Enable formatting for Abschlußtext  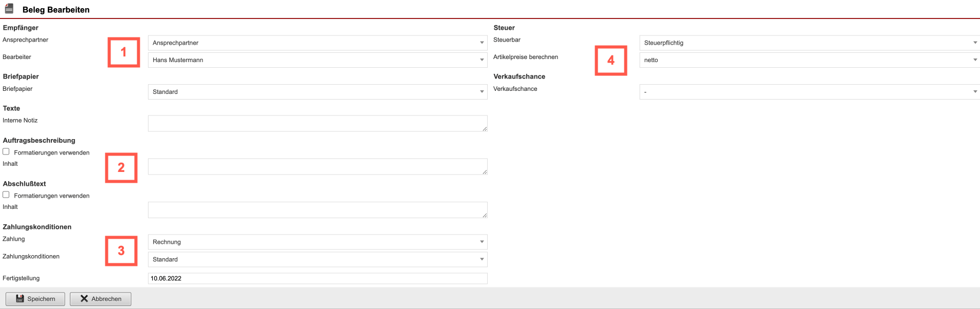click(x=6, y=195)
